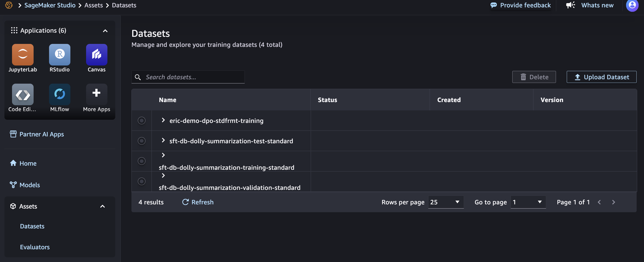Click the 'Page 1 of 1' indicator

pos(573,202)
